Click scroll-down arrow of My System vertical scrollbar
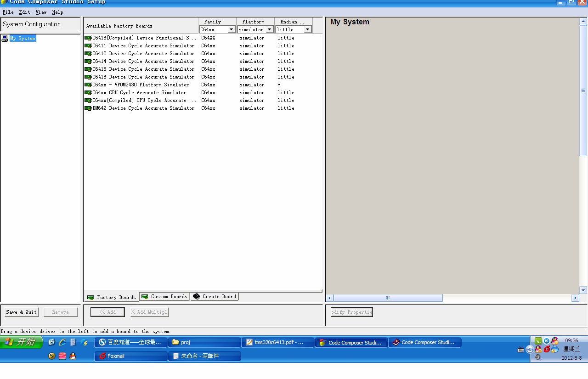Screen dimensions: 588x379 (583, 290)
